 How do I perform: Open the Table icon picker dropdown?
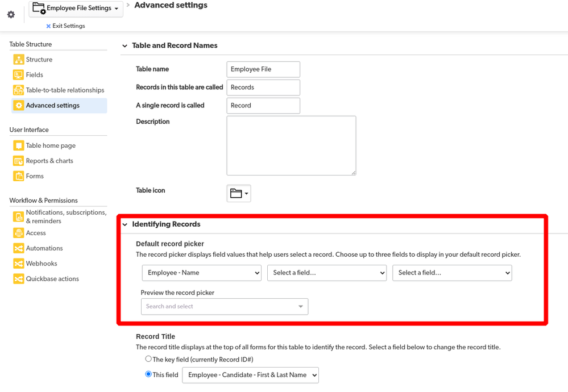239,193
